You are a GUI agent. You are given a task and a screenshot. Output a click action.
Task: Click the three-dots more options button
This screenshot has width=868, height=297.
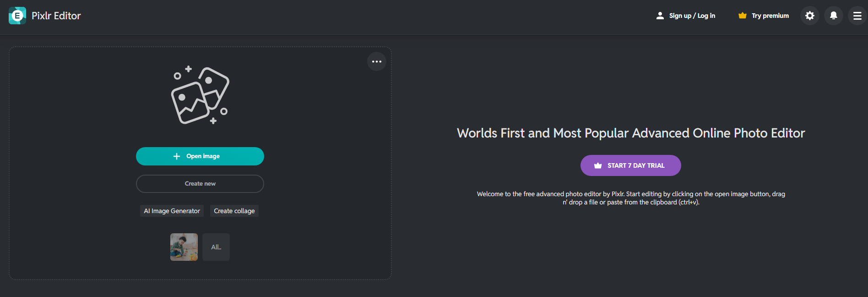[377, 61]
